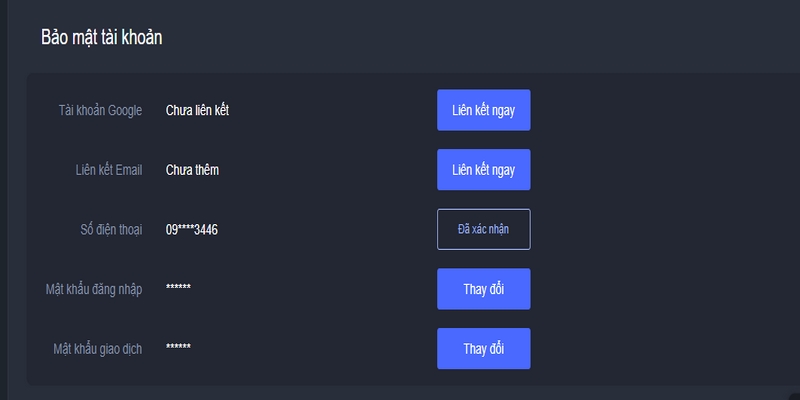Click the Bảo mật tài khoản heading
Screen dimensions: 800x400
101,38
